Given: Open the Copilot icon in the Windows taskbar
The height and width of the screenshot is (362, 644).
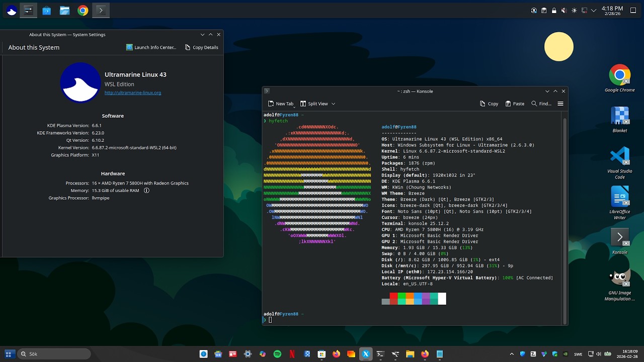Looking at the screenshot, I should click(263, 354).
